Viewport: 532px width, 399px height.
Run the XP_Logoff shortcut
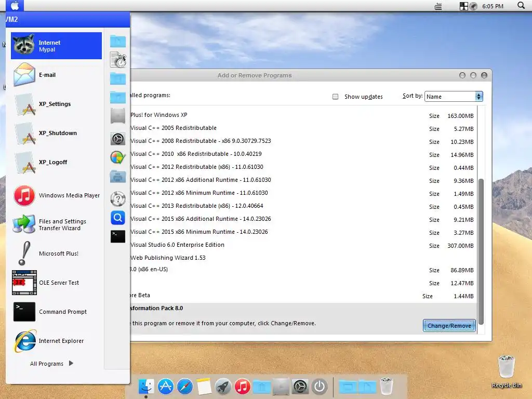click(x=56, y=162)
